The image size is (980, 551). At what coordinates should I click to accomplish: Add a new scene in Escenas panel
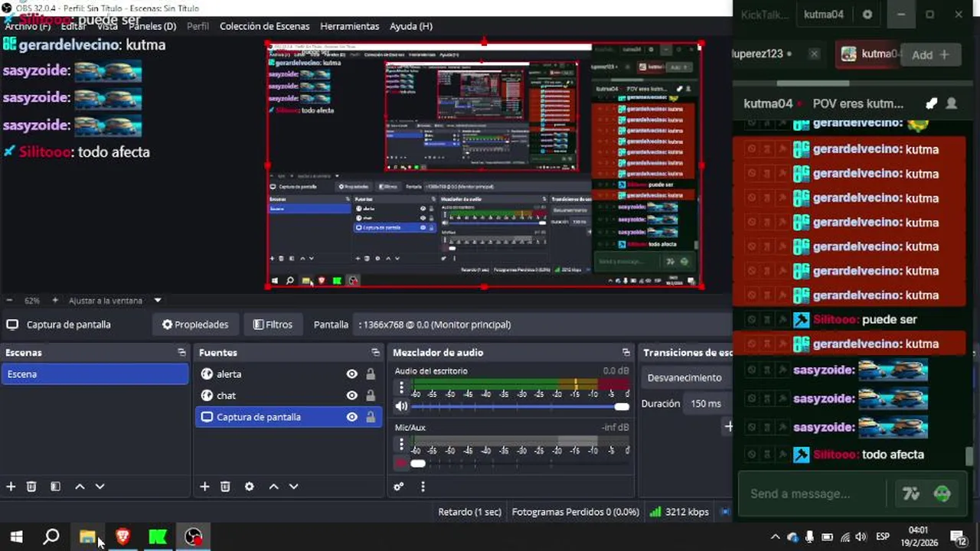[x=11, y=487]
